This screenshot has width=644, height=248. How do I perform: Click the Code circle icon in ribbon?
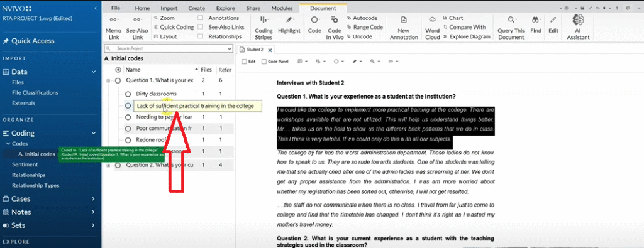pyautogui.click(x=314, y=19)
